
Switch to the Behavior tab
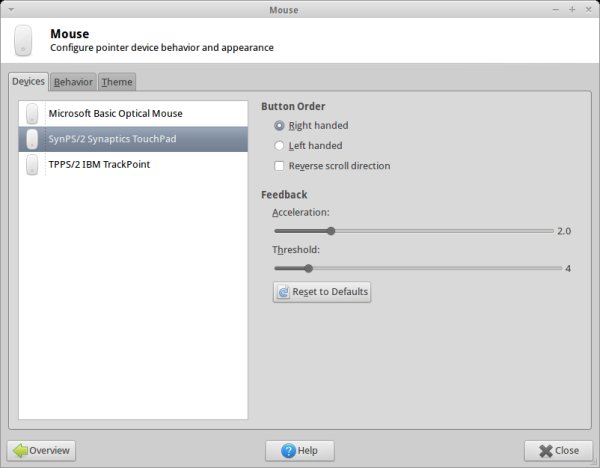tap(73, 82)
